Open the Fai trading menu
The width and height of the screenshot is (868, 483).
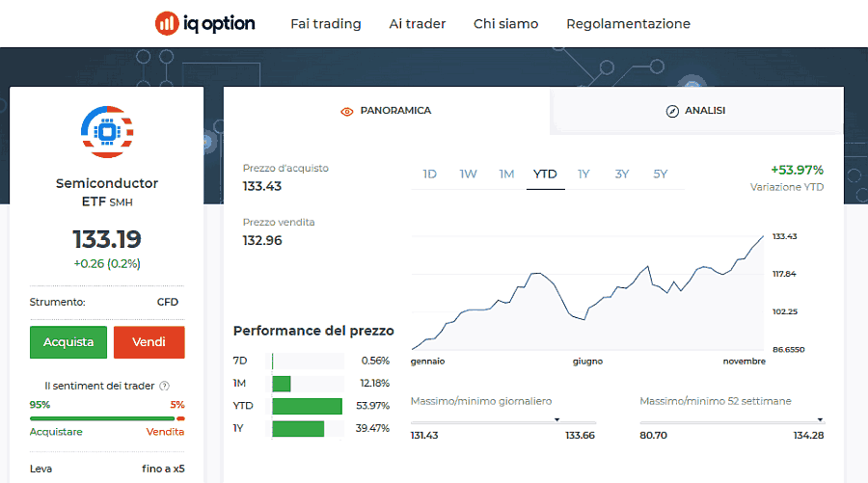click(x=325, y=23)
